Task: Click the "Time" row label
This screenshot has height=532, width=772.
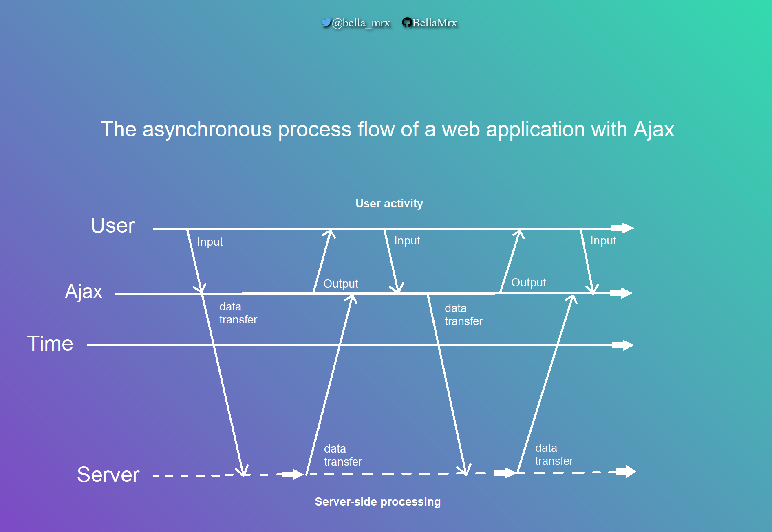Action: [50, 343]
